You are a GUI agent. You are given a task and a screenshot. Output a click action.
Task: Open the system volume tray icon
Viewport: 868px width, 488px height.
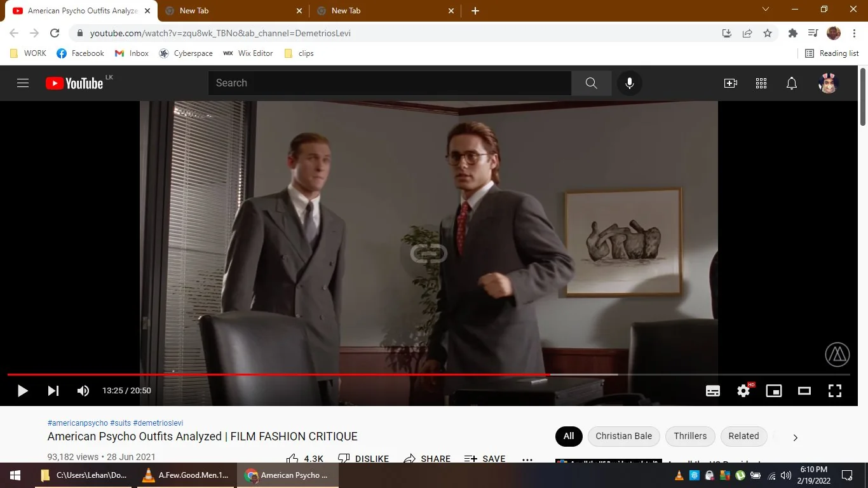(787, 475)
